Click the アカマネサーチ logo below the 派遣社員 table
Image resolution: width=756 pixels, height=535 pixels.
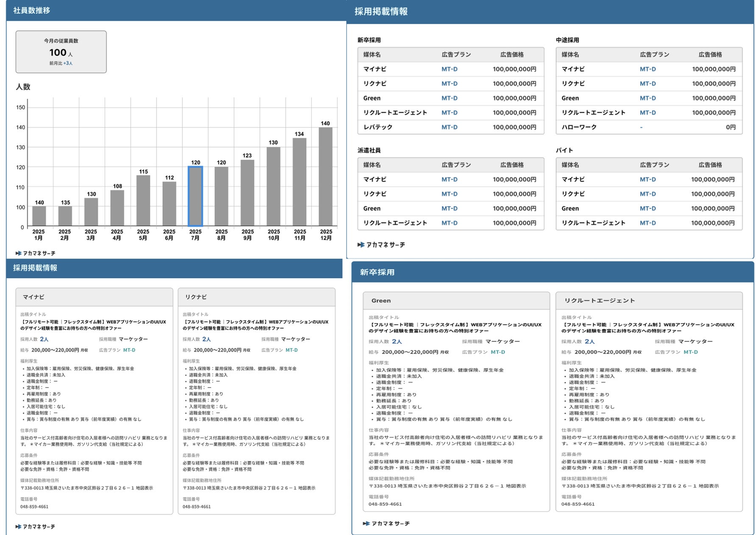click(x=381, y=245)
